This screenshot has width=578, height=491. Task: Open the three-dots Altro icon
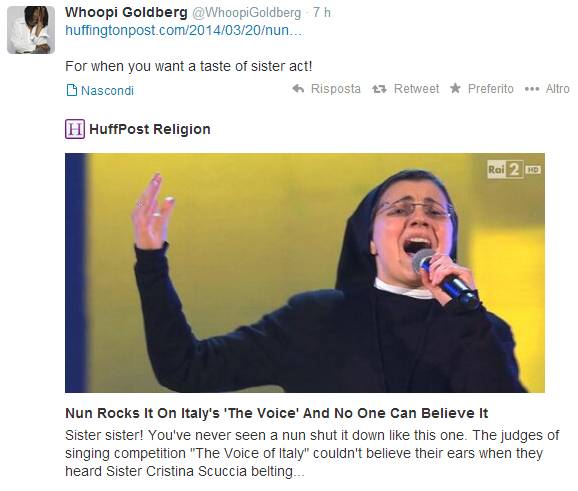pyautogui.click(x=532, y=89)
